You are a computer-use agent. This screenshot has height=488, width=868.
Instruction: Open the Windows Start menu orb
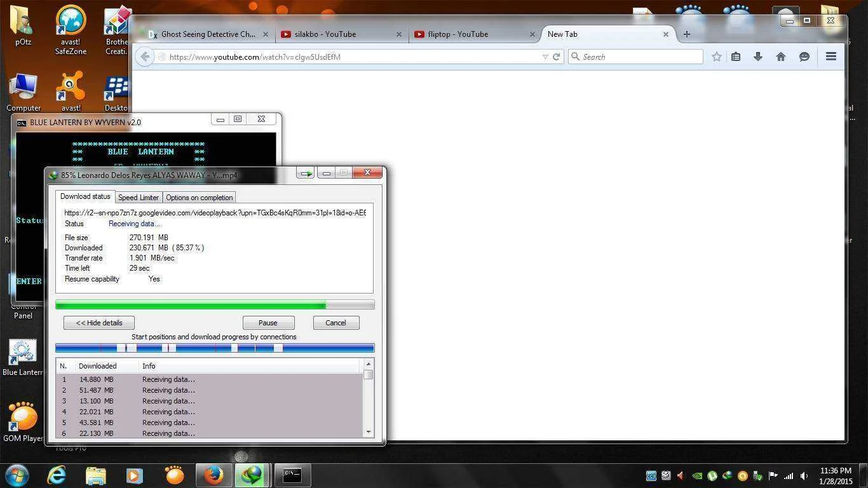pos(17,475)
